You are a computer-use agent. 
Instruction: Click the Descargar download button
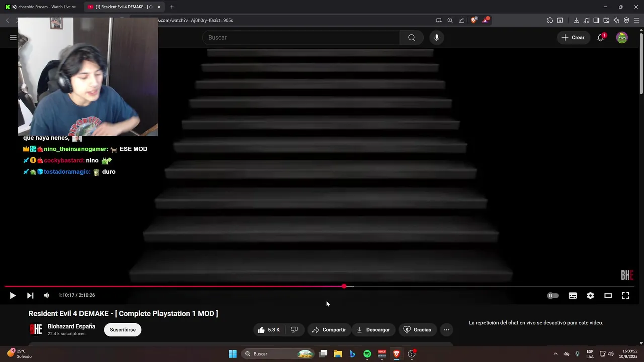(373, 330)
